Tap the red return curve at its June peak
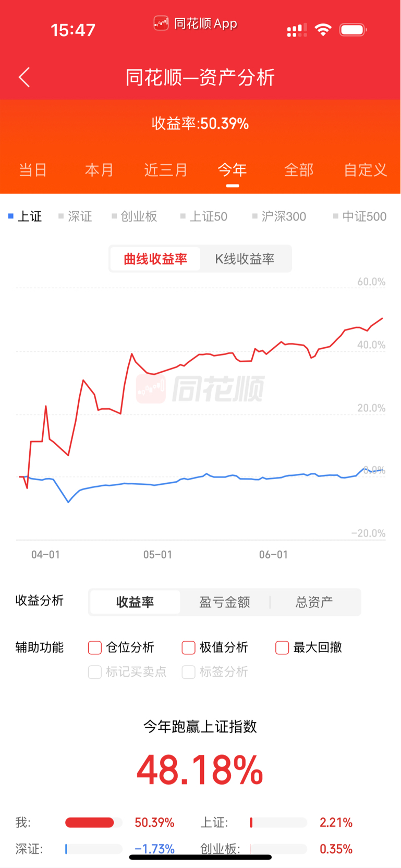 tap(382, 318)
